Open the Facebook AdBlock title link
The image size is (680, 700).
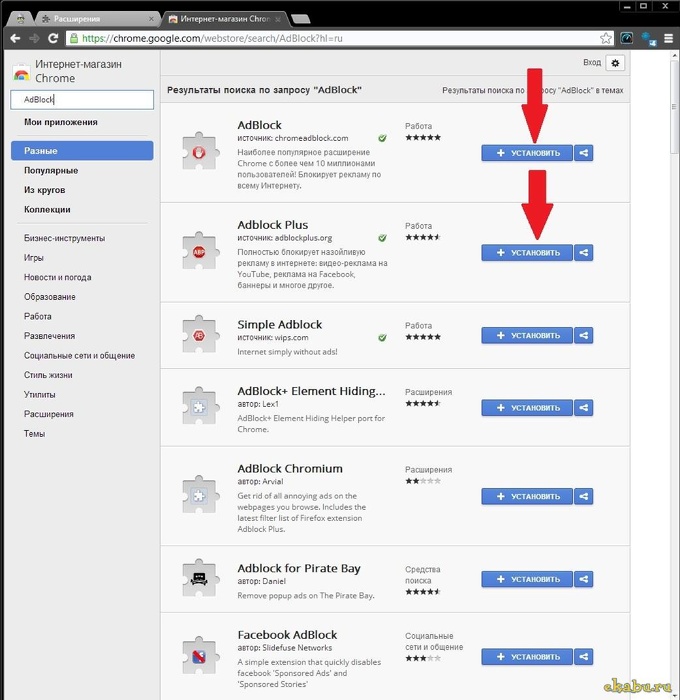click(287, 635)
